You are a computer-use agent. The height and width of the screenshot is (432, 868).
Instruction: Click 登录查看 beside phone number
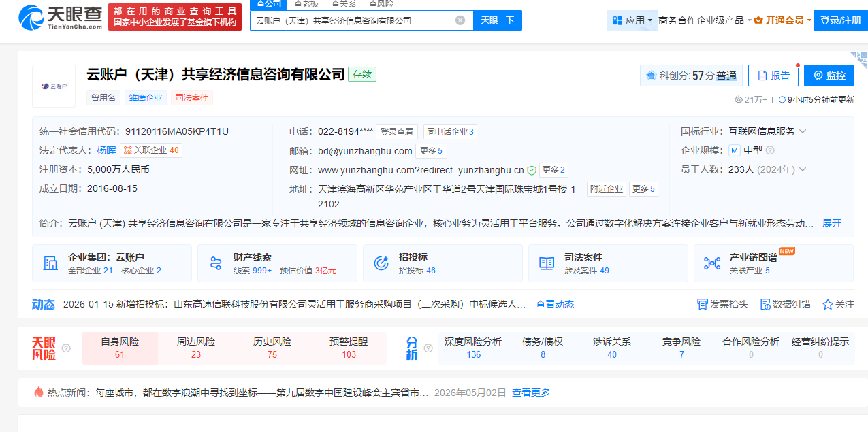397,132
